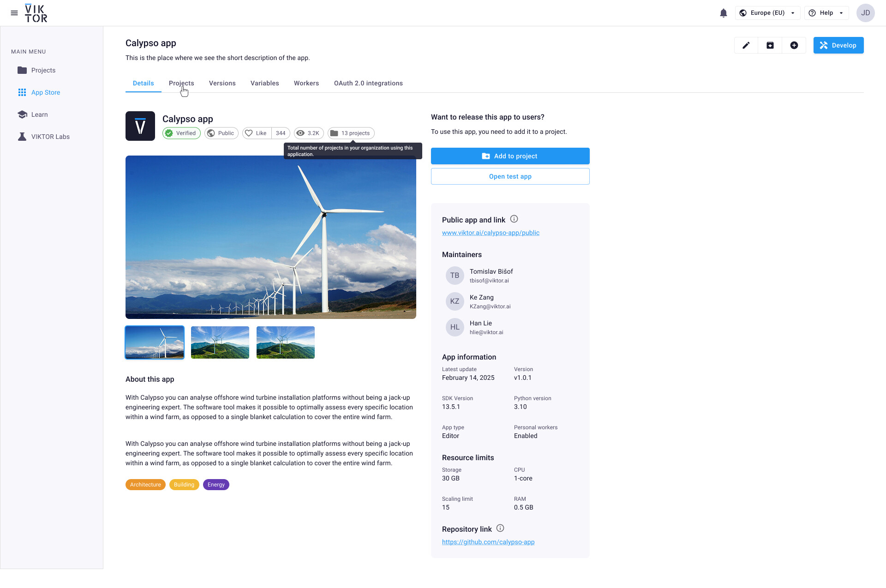Open the JD user avatar menu
Viewport: 886px width, 588px height.
coord(865,13)
